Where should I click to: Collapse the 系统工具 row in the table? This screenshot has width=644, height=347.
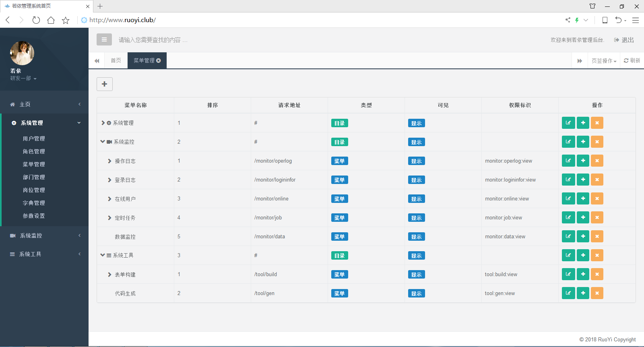pos(103,255)
